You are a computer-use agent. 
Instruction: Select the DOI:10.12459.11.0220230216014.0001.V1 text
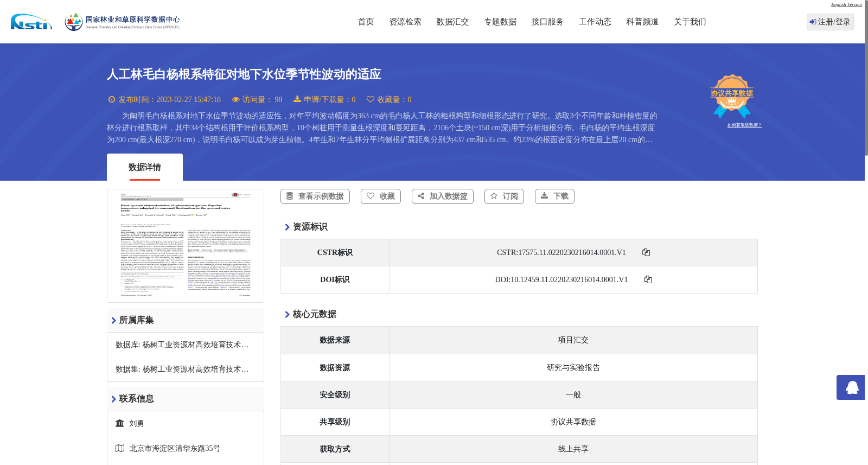tap(561, 279)
